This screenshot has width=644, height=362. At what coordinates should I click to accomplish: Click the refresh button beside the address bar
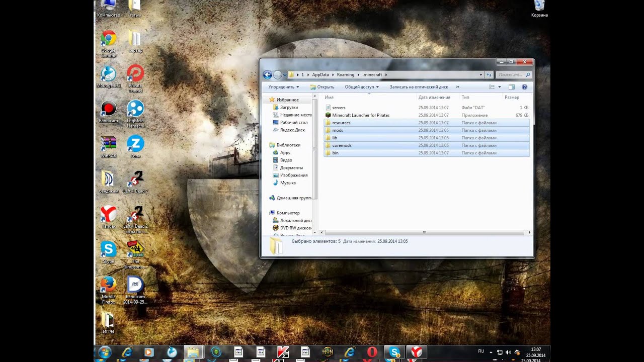(489, 75)
